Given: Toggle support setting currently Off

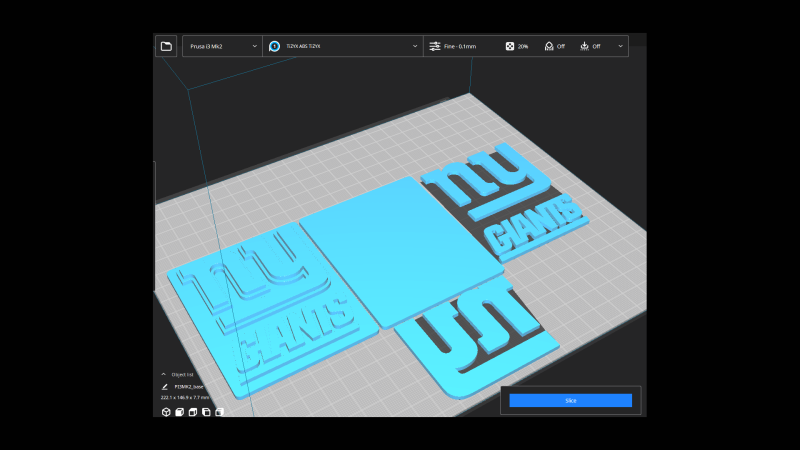Looking at the screenshot, I should tap(554, 46).
